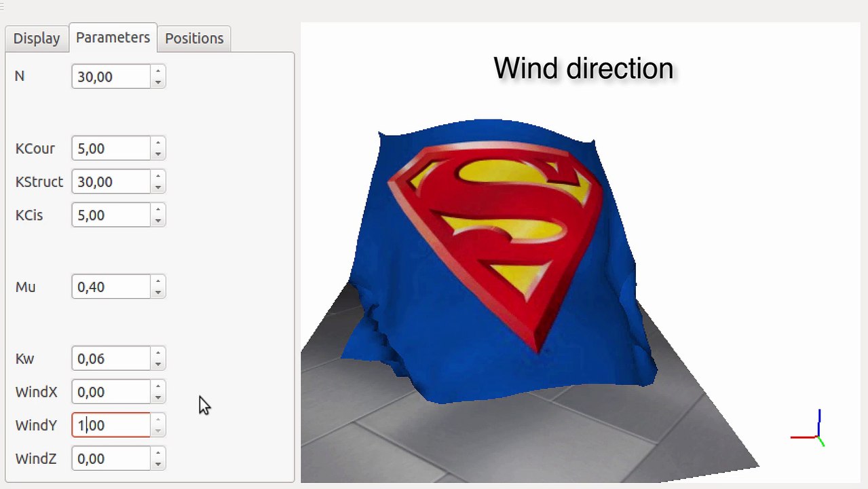Decrease Kw using down arrow
This screenshot has height=489, width=868.
coord(157,365)
